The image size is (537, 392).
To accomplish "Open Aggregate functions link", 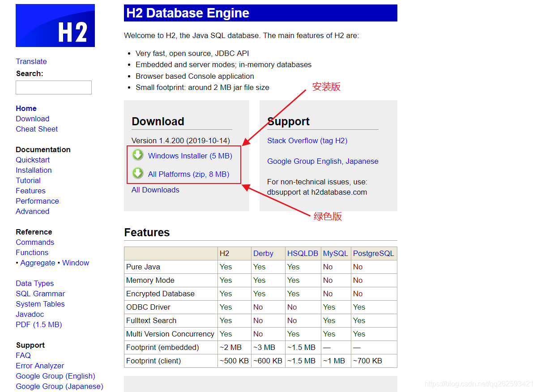I will (x=38, y=263).
